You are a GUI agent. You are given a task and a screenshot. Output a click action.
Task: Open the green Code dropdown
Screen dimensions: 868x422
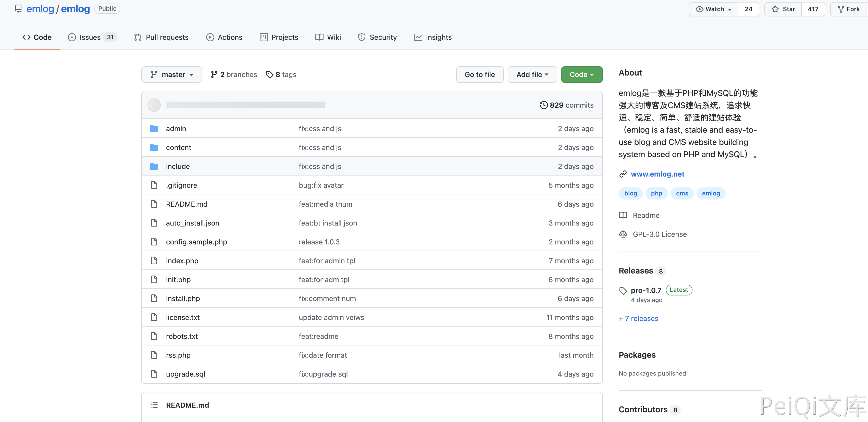[581, 75]
